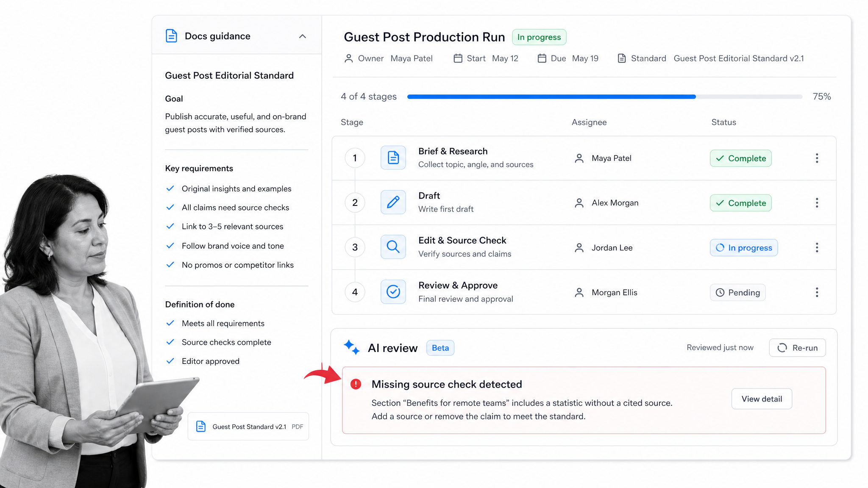Click the red error alert icon
Viewport: 868px width, 488px height.
click(356, 384)
